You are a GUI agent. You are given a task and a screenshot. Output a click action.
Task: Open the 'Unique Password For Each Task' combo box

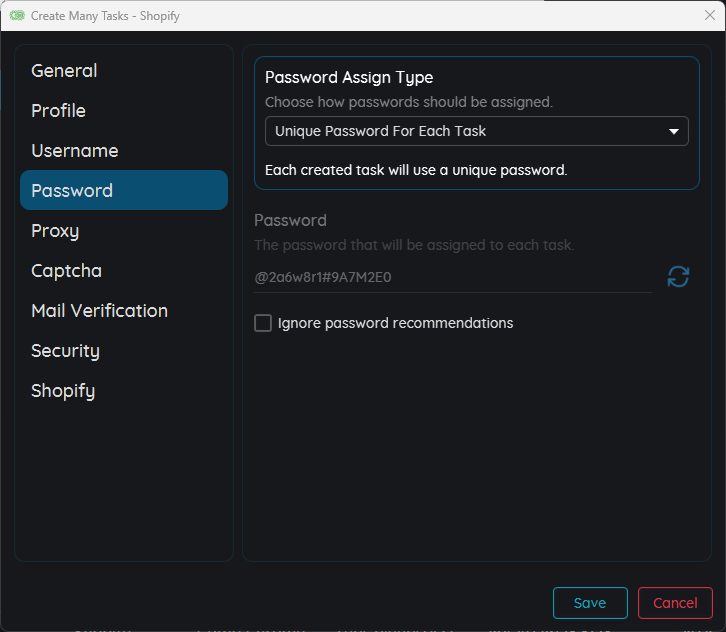coord(476,131)
